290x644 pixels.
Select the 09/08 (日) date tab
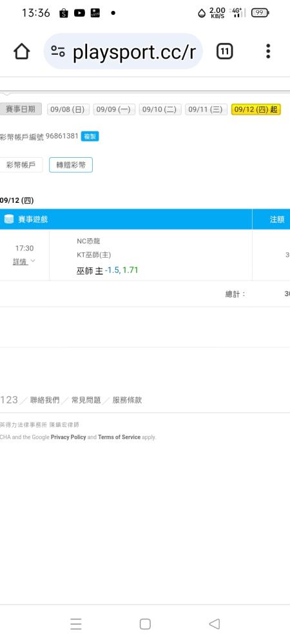tap(68, 109)
